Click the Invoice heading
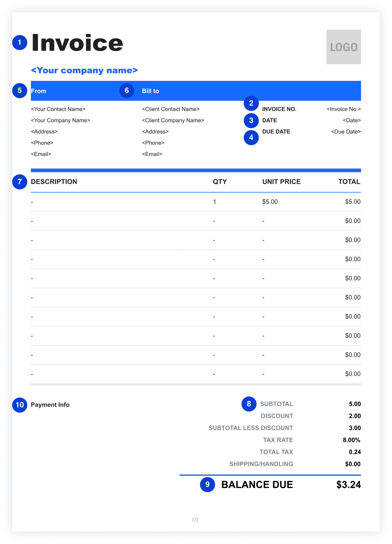The image size is (392, 544). 77,43
